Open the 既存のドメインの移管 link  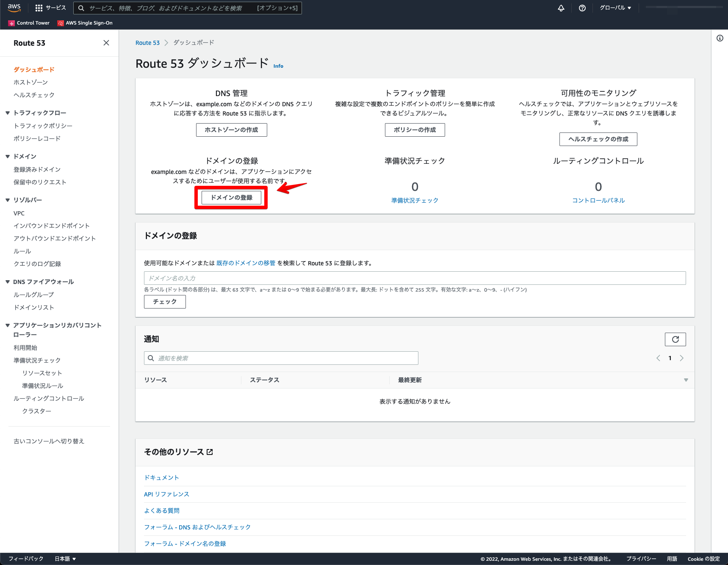point(246,263)
